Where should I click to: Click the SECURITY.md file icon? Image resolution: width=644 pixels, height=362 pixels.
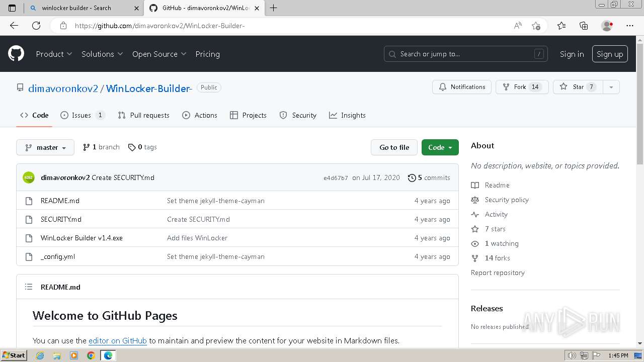pyautogui.click(x=29, y=219)
